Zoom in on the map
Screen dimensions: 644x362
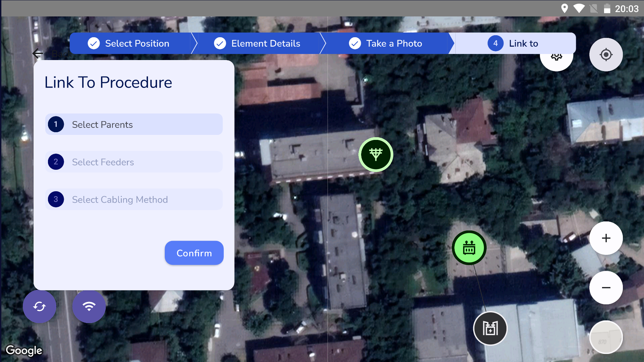[x=606, y=238]
